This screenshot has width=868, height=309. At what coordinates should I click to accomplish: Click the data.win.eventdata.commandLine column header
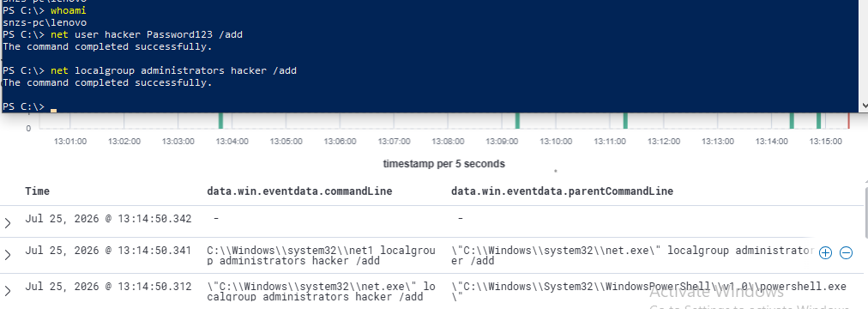tap(299, 191)
